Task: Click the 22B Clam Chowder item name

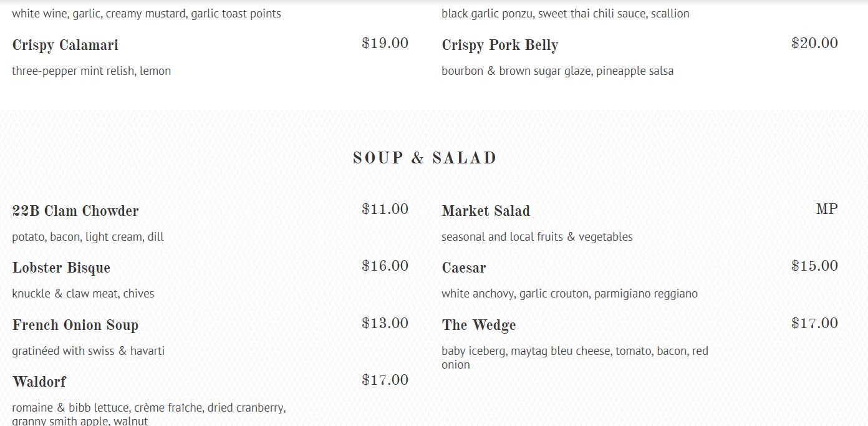Action: (75, 211)
